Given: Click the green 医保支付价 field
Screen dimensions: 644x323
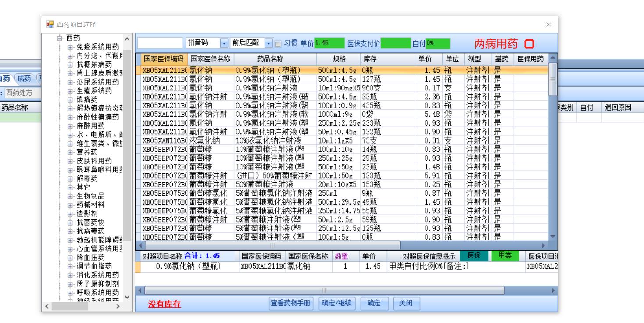Looking at the screenshot, I should 396,43.
